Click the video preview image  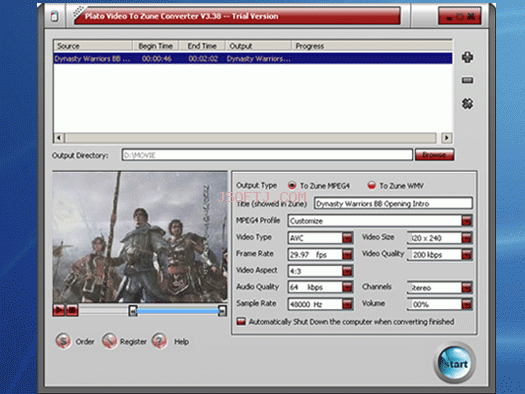(140, 237)
